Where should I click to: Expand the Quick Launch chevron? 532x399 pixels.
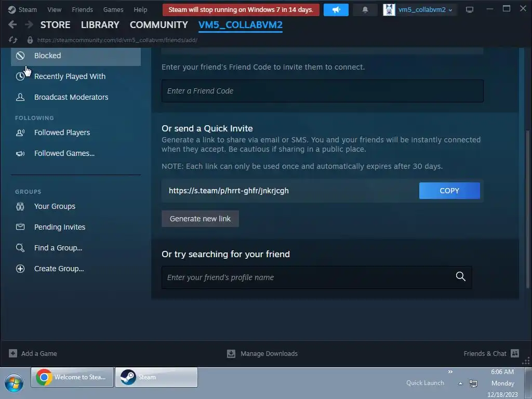[450, 372]
